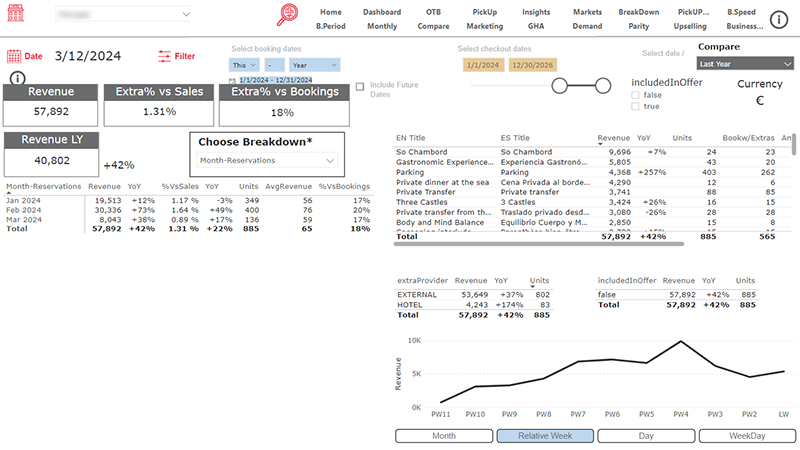Open the Upselling navigation item
This screenshot has width=800, height=450.
(x=690, y=25)
